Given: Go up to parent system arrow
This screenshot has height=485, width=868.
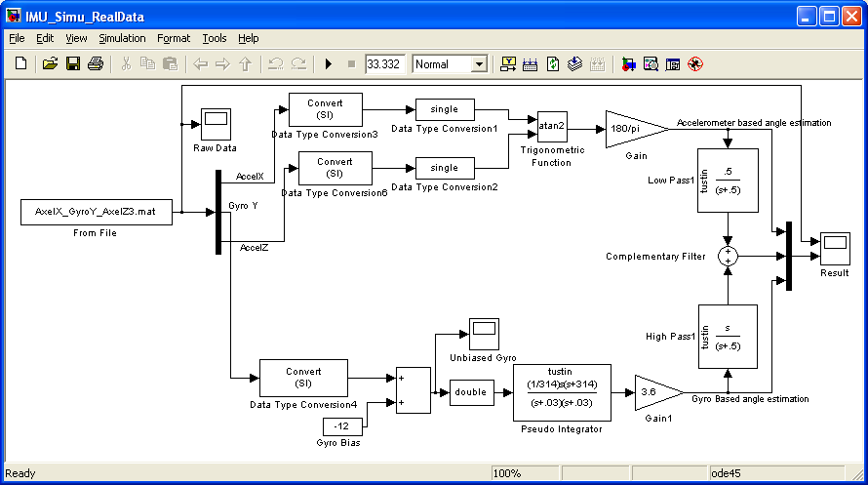Looking at the screenshot, I should 245,64.
